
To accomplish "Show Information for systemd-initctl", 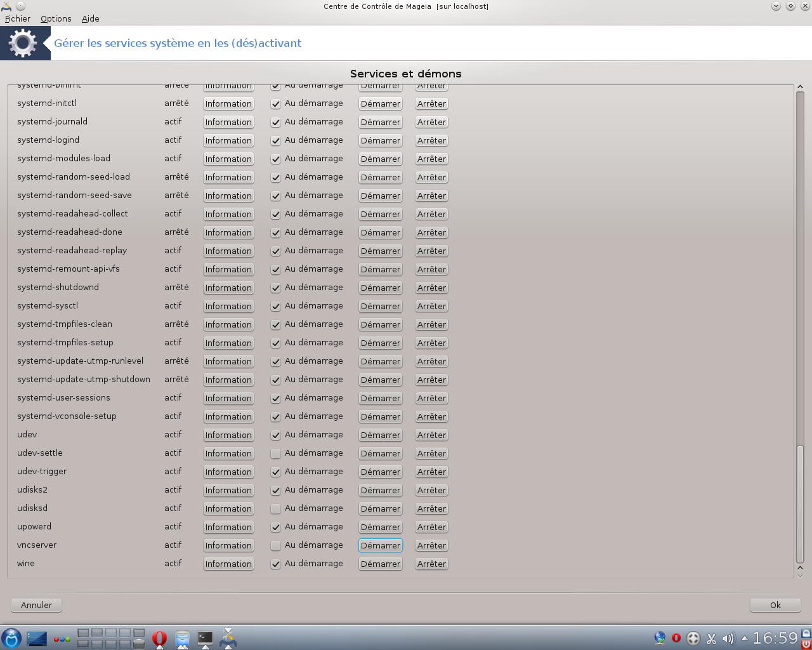I will (228, 103).
